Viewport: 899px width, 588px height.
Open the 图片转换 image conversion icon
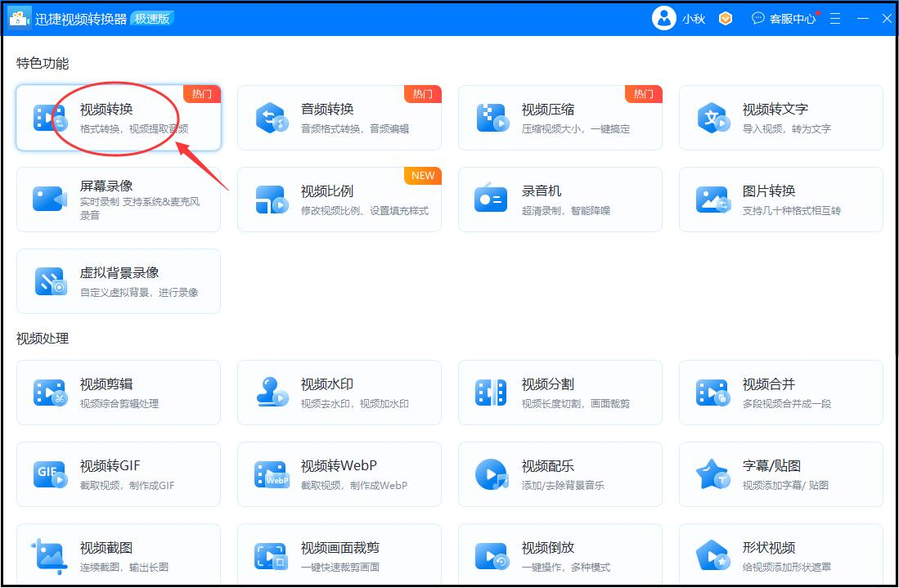[713, 200]
